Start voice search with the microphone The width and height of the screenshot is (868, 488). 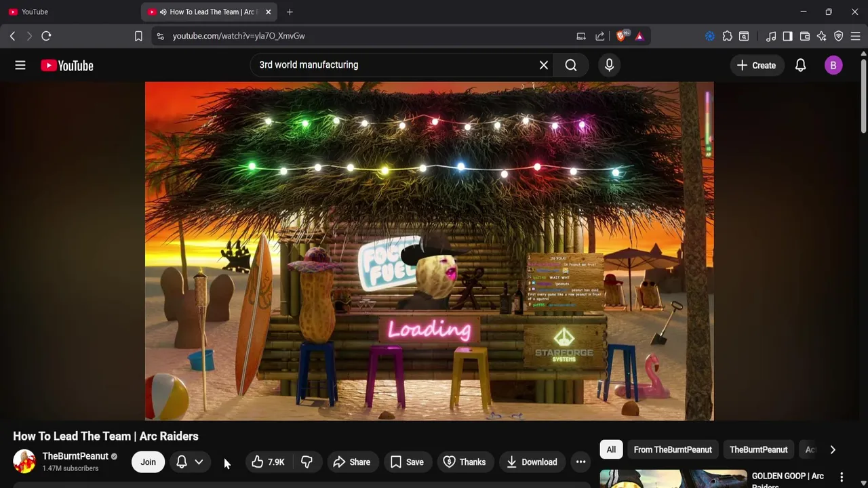pyautogui.click(x=609, y=65)
